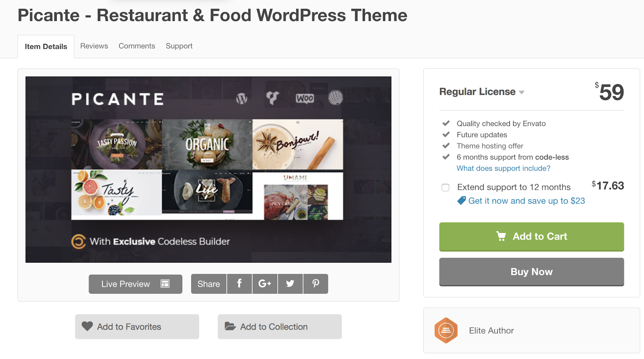Viewport: 644px width, 359px height.
Task: Click the WordPress logo in preview banner
Action: pyautogui.click(x=242, y=98)
